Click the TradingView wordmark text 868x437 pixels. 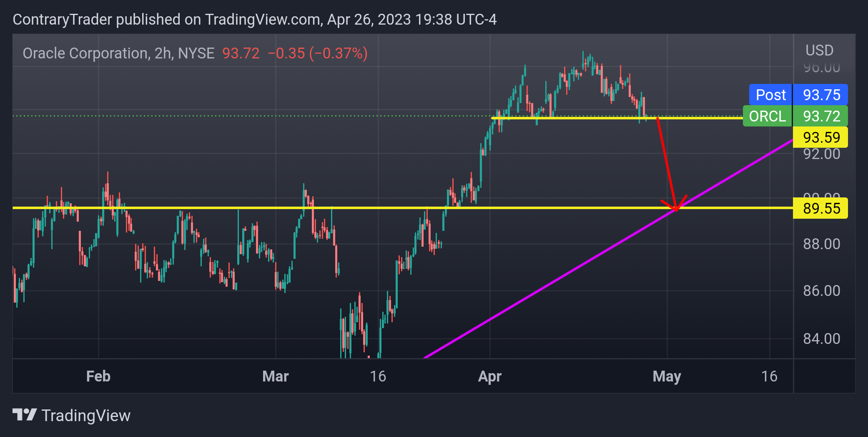click(86, 416)
